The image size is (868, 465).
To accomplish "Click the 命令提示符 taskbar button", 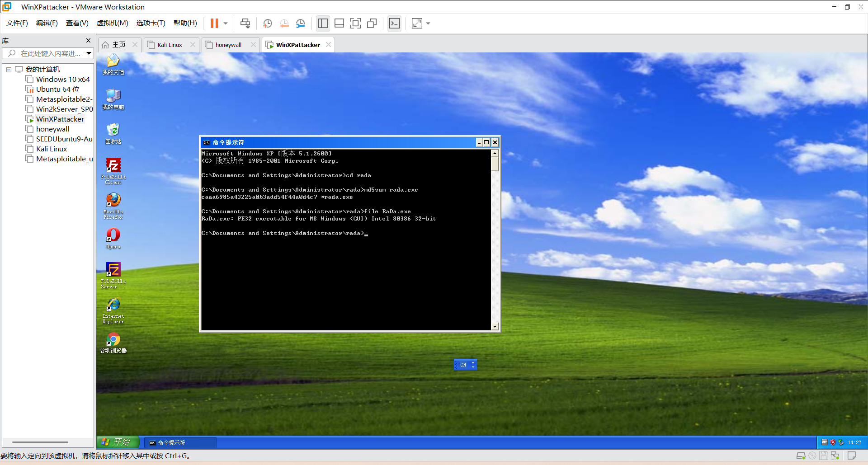I will (x=181, y=442).
